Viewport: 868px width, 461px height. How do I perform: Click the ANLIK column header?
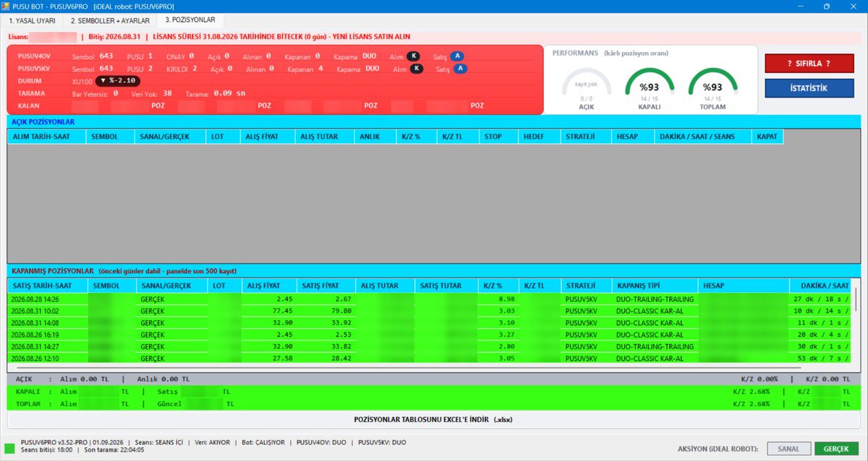click(375, 136)
